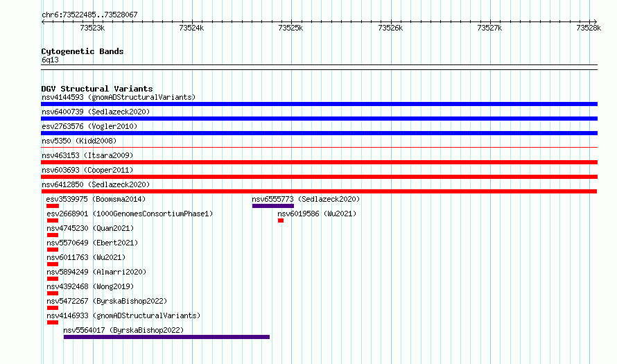Open the nsv6400739 (Sedlazeck2020) variant label
Screen dimensions: 617x364
pyautogui.click(x=96, y=112)
